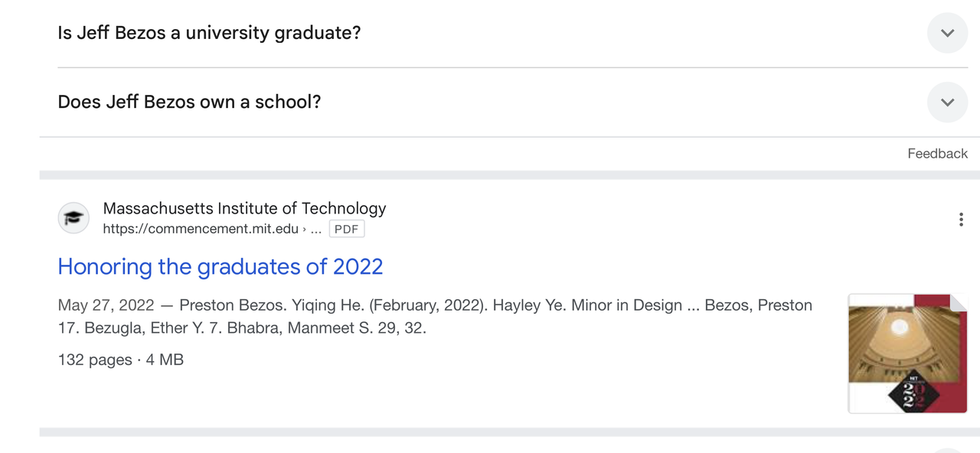The width and height of the screenshot is (980, 453).
Task: Click the "May 27, 2022" date in snippet
Action: click(106, 305)
